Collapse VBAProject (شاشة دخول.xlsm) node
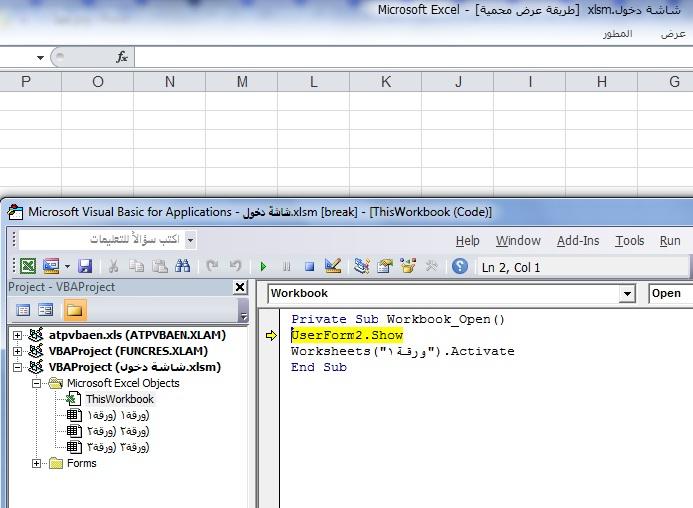The image size is (693, 508). click(17, 367)
